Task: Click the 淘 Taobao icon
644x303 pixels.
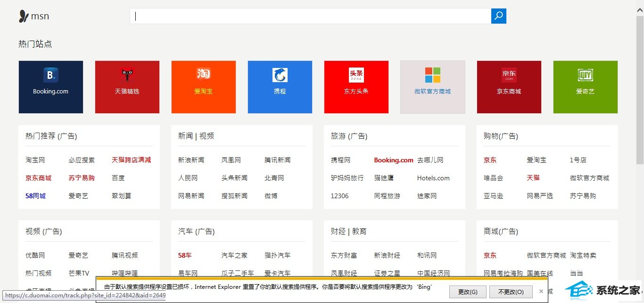Action: (x=204, y=74)
